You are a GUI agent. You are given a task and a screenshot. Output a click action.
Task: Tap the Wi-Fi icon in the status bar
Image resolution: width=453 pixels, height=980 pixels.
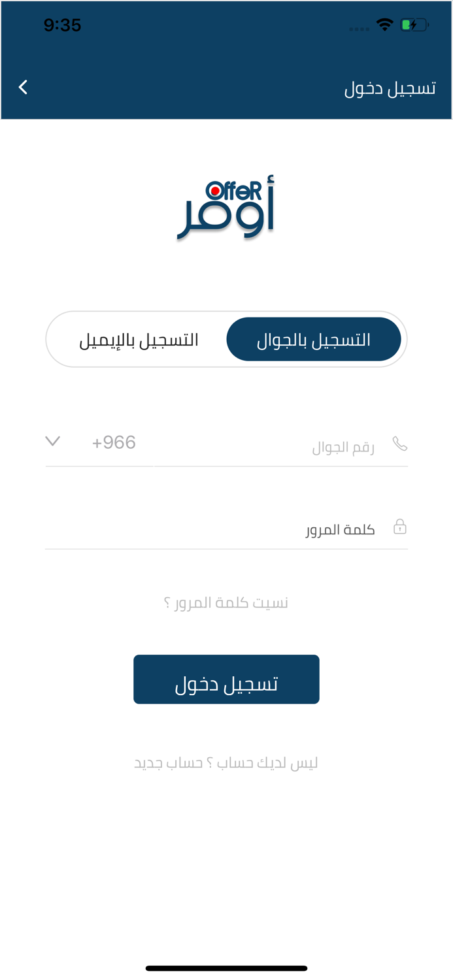(384, 24)
